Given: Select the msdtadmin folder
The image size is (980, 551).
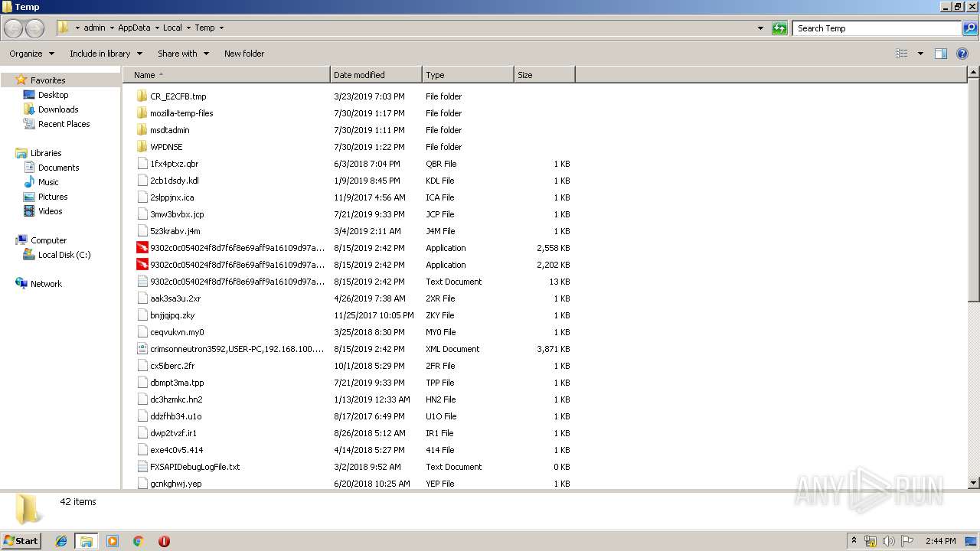Looking at the screenshot, I should click(x=170, y=130).
